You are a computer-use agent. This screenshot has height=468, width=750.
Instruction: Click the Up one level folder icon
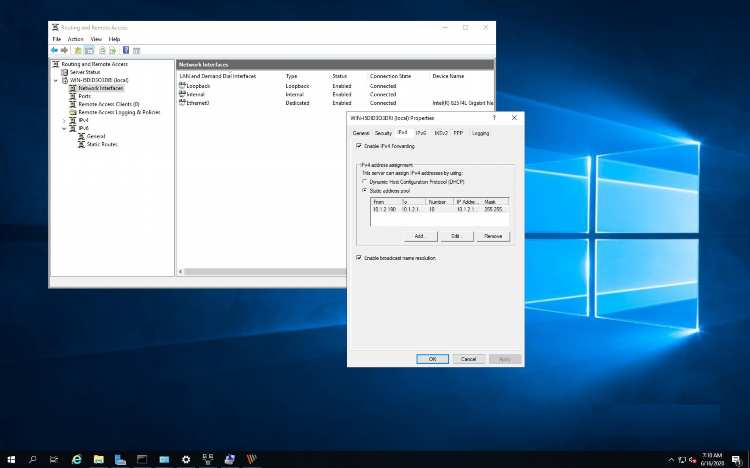point(78,50)
